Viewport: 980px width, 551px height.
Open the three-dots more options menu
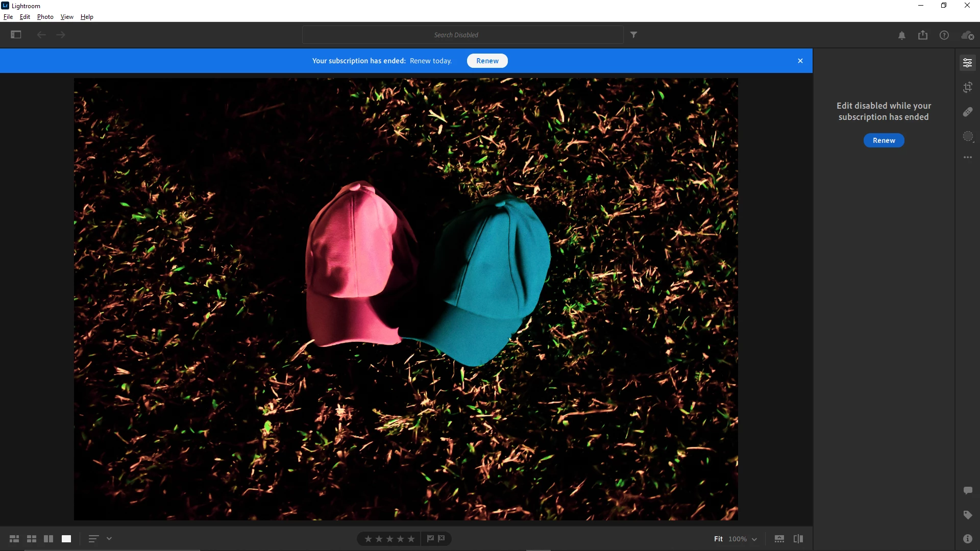pos(967,158)
